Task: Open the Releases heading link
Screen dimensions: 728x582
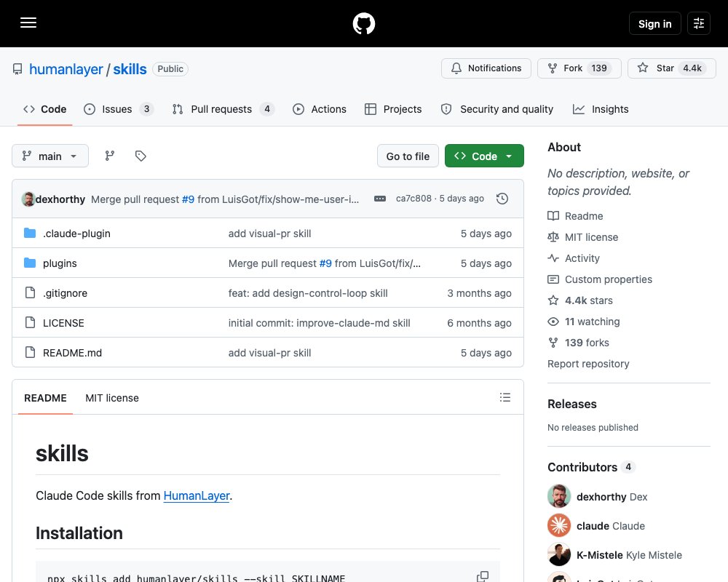Action: (572, 404)
